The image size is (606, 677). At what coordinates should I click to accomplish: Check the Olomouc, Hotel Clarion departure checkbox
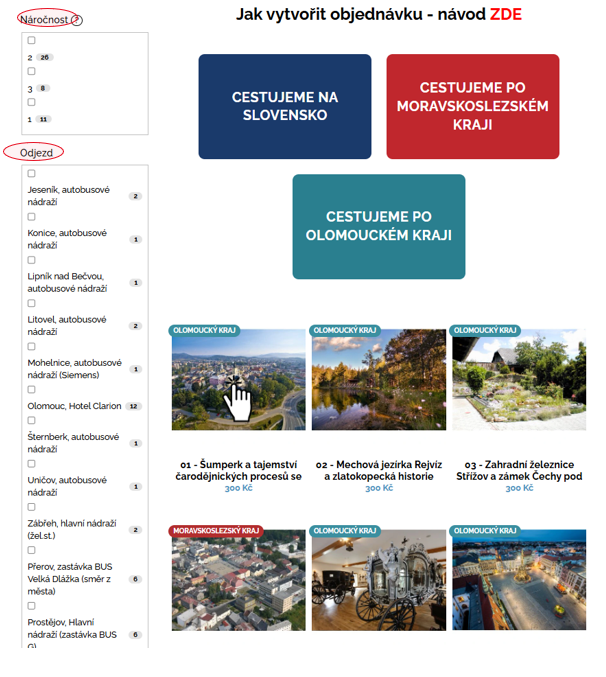pyautogui.click(x=32, y=390)
